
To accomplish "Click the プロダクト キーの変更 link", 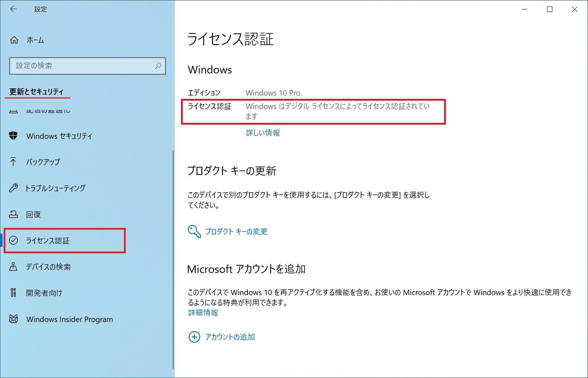I will pos(237,231).
